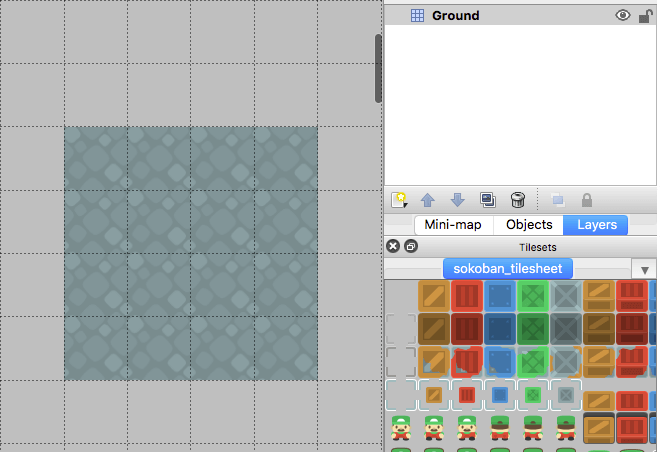The width and height of the screenshot is (660, 452).
Task: Click the Tilesets panel title
Action: 538,247
